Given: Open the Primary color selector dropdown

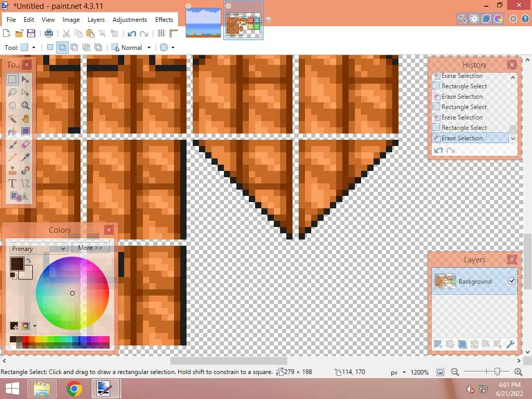Looking at the screenshot, I should point(38,249).
